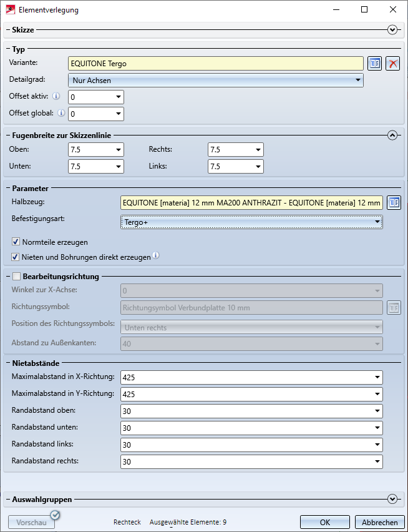
Task: Close the Elementverlegung dialog window
Action: (x=393, y=9)
